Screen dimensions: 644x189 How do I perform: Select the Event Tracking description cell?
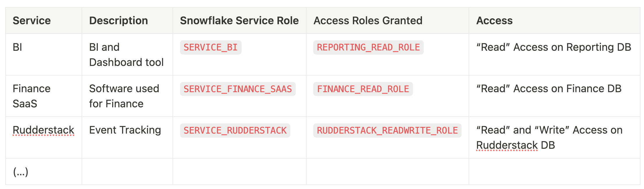coord(125,130)
